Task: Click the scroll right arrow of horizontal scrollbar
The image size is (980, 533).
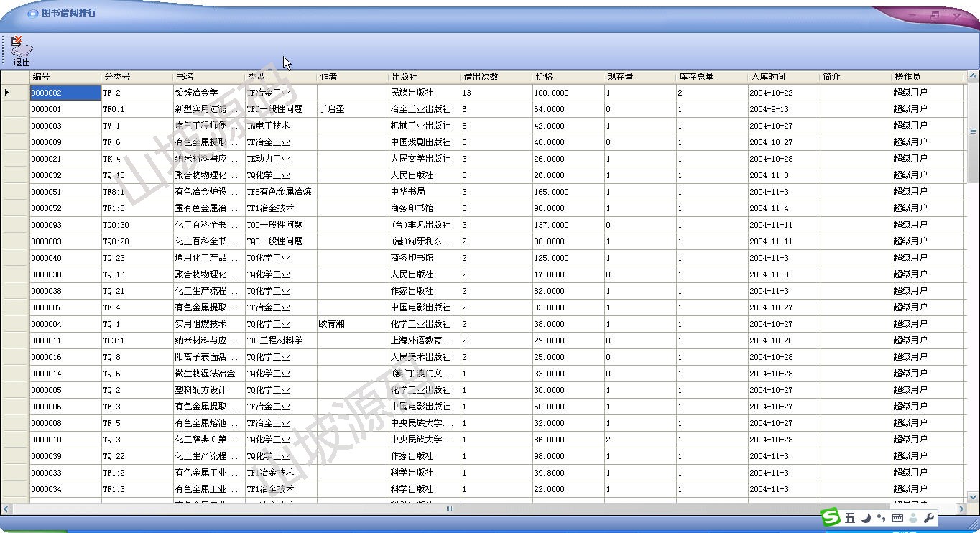Action: [961, 509]
